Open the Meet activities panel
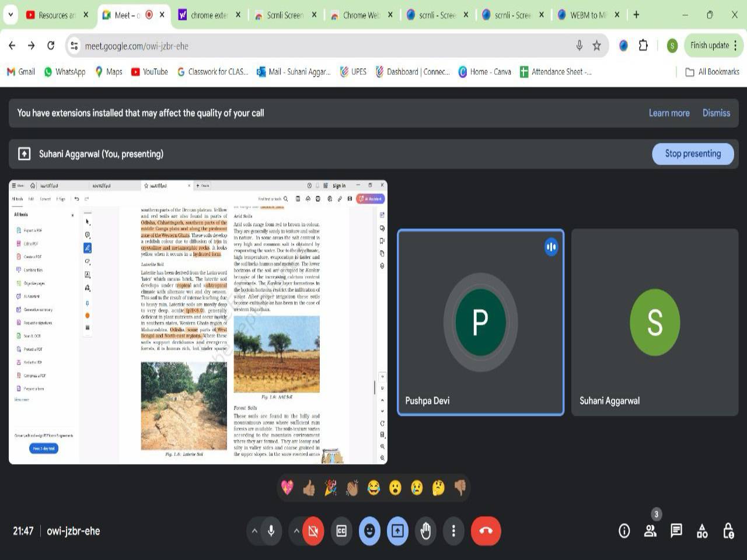This screenshot has width=747, height=560. [x=702, y=531]
